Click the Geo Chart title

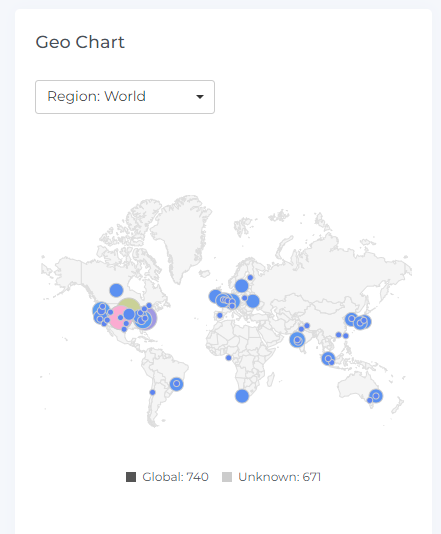80,42
